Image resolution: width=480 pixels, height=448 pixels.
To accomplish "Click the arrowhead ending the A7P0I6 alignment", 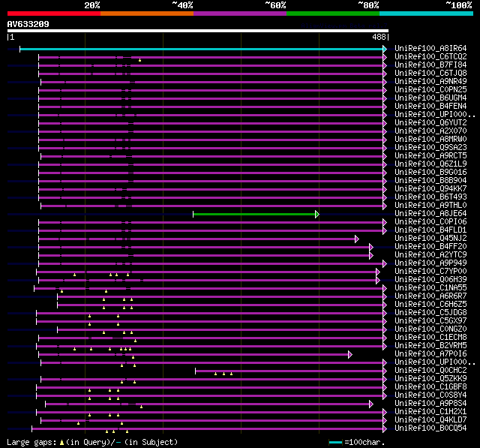I will point(350,355).
